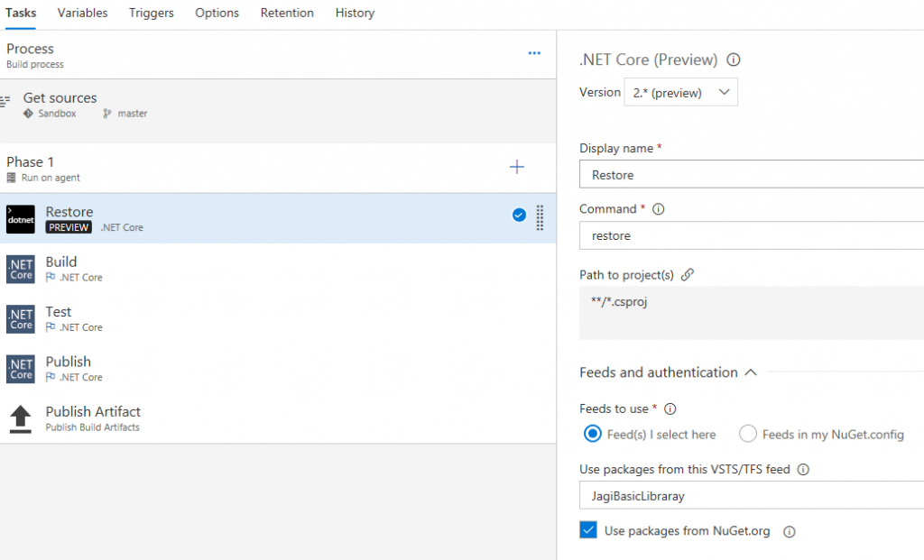
Task: Open the VSTS/TFS feed JagiBasicLibraray dropdown
Action: point(751,497)
